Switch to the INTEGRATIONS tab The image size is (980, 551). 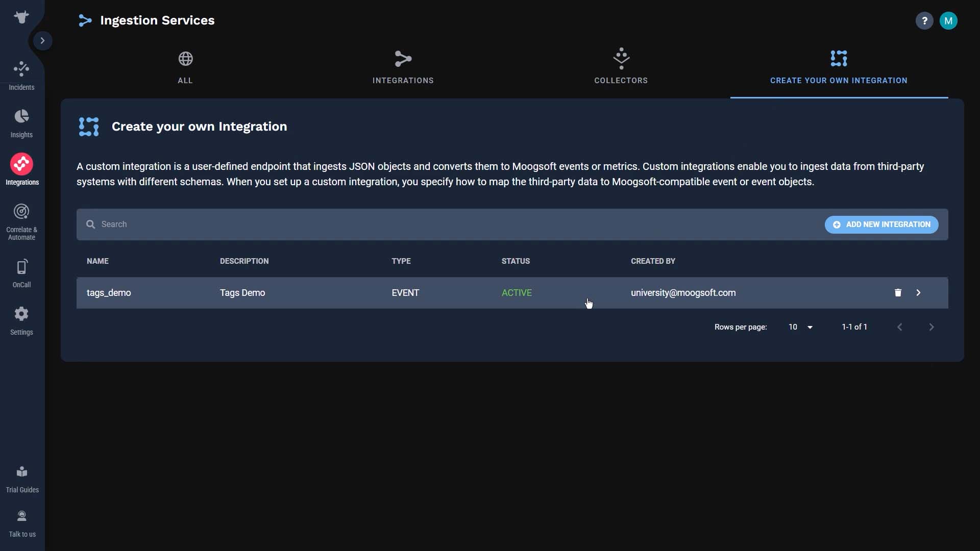(x=403, y=67)
